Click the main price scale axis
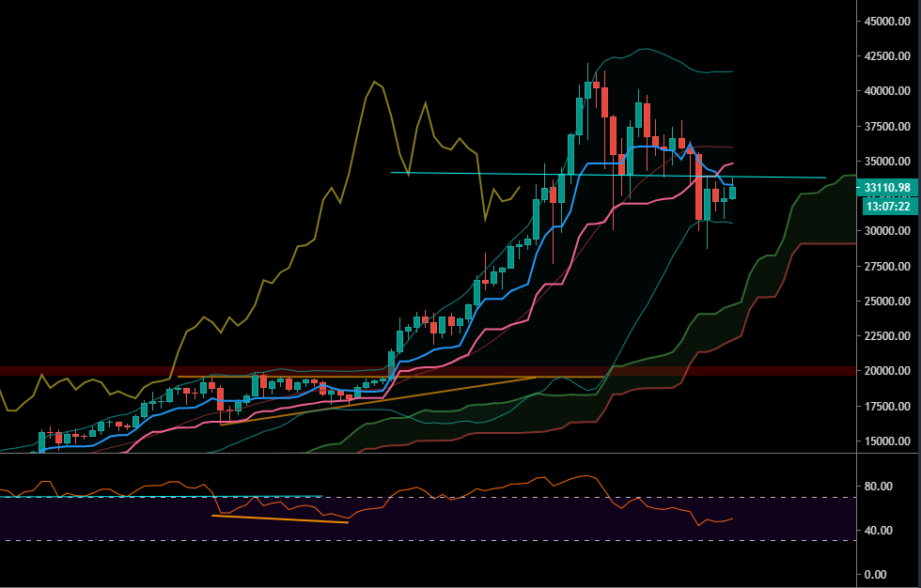 point(886,282)
